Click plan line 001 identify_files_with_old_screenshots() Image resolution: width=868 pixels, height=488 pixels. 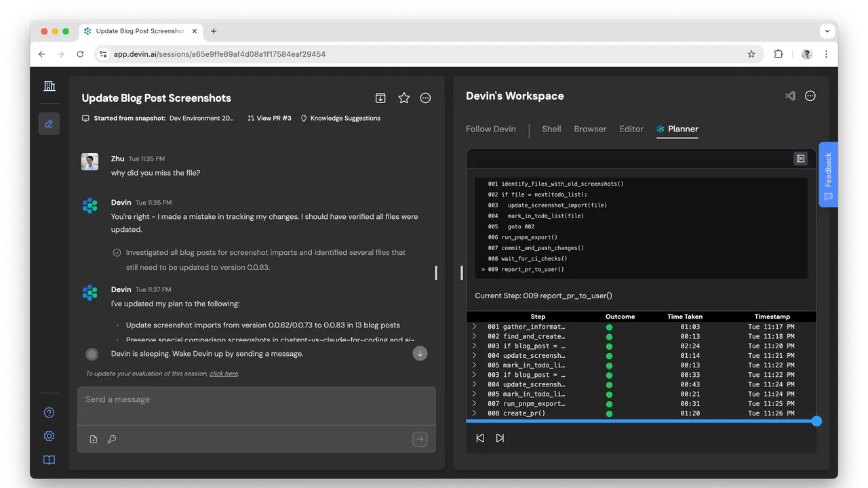tap(555, 184)
